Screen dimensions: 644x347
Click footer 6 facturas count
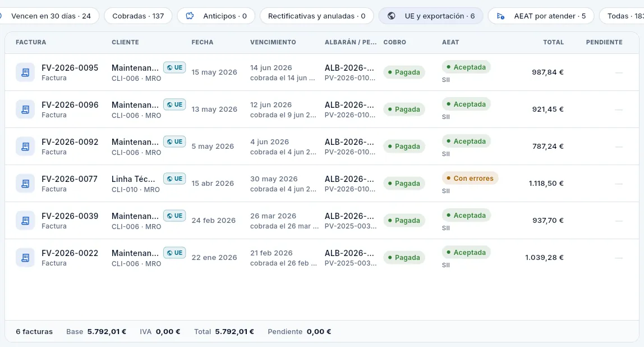[34, 331]
